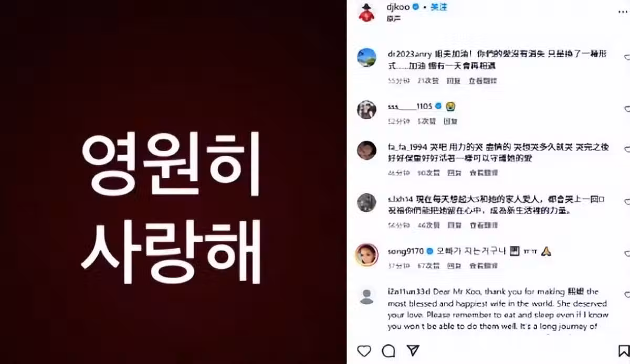630x364 pixels.
Task: Follow djkoo with 关注 link
Action: [x=438, y=7]
